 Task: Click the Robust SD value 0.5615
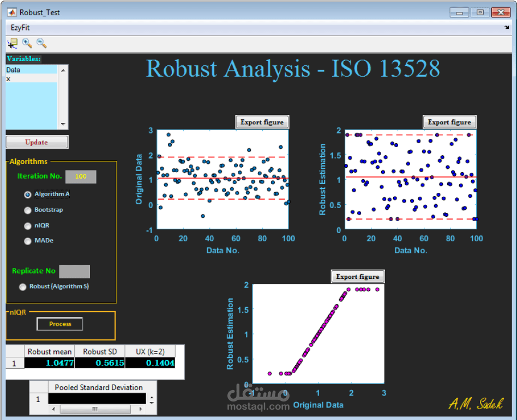point(100,363)
